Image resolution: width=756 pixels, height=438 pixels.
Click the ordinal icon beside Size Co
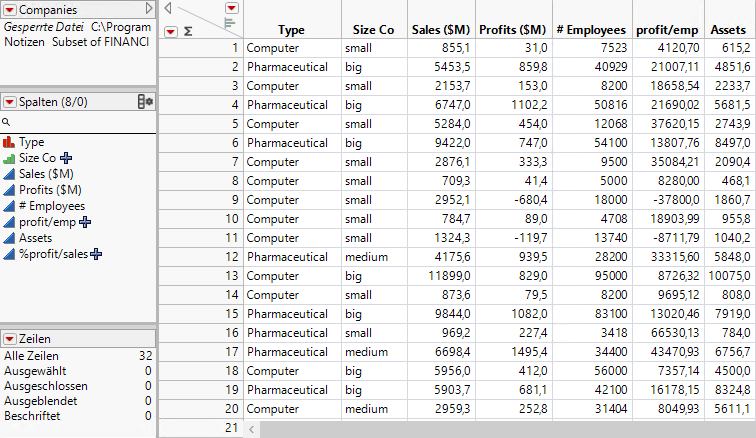[9, 158]
